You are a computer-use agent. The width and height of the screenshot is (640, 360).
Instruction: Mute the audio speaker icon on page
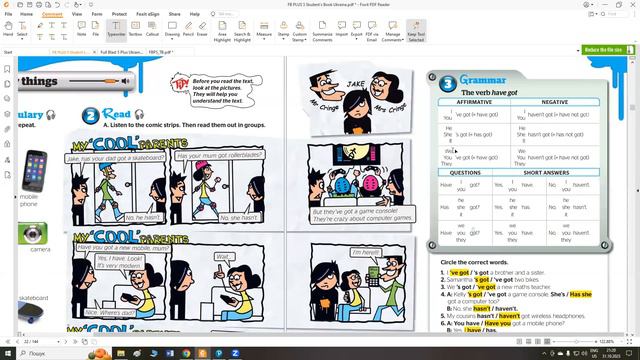[x=125, y=81]
